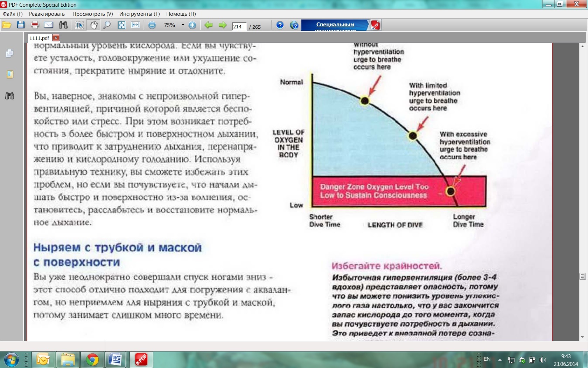This screenshot has height=368, width=588.
Task: Open the volume control speaker icon
Action: [543, 360]
